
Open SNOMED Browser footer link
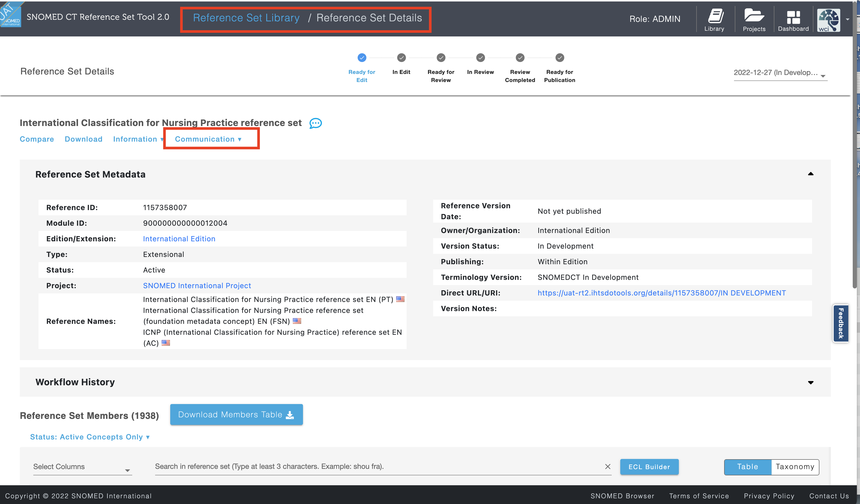click(x=622, y=496)
